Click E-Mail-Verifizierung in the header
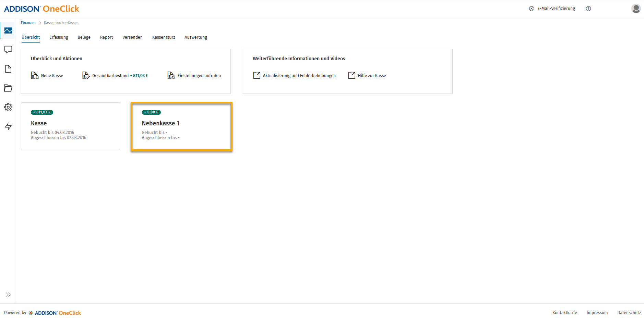 [556, 9]
